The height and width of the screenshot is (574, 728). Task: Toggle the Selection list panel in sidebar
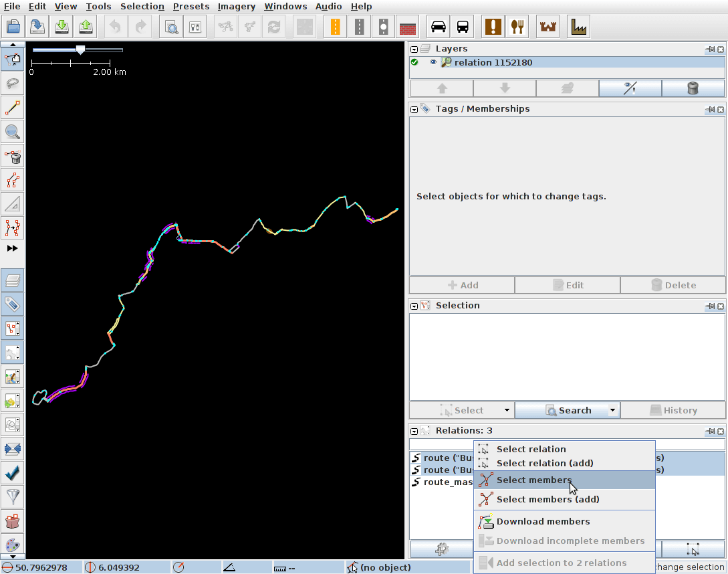[13, 328]
